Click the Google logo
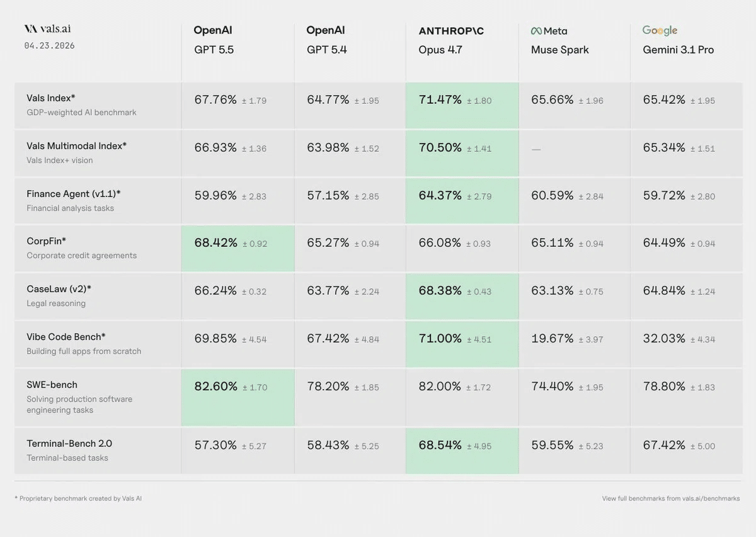This screenshot has width=756, height=537. [x=660, y=30]
